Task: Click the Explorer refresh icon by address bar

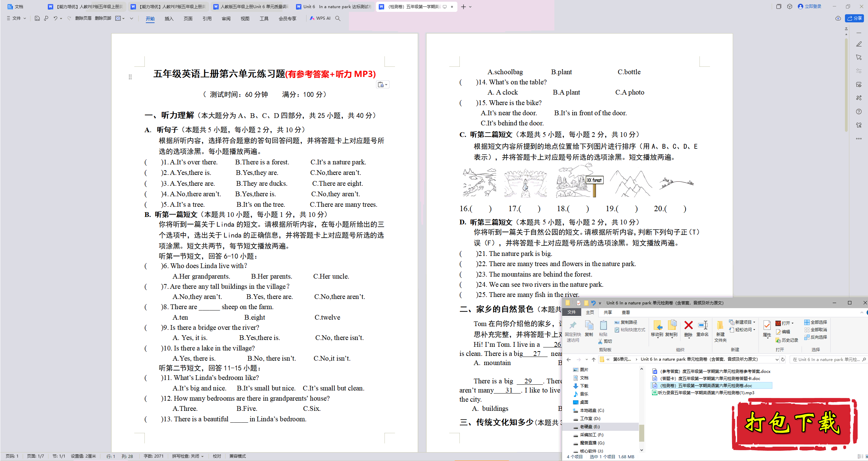Action: [783, 359]
